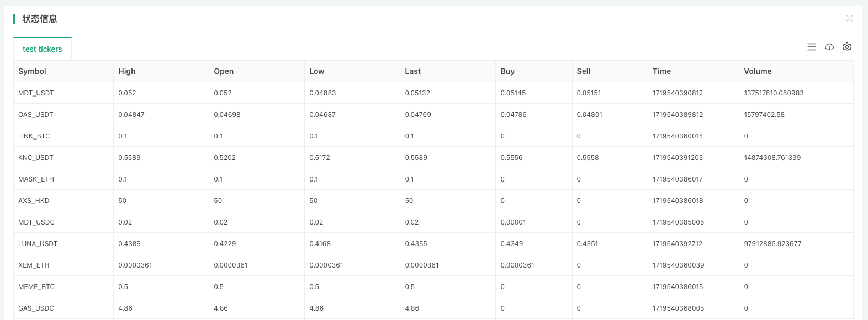This screenshot has height=320, width=868.
Task: Click the Sell column header
Action: tap(583, 71)
